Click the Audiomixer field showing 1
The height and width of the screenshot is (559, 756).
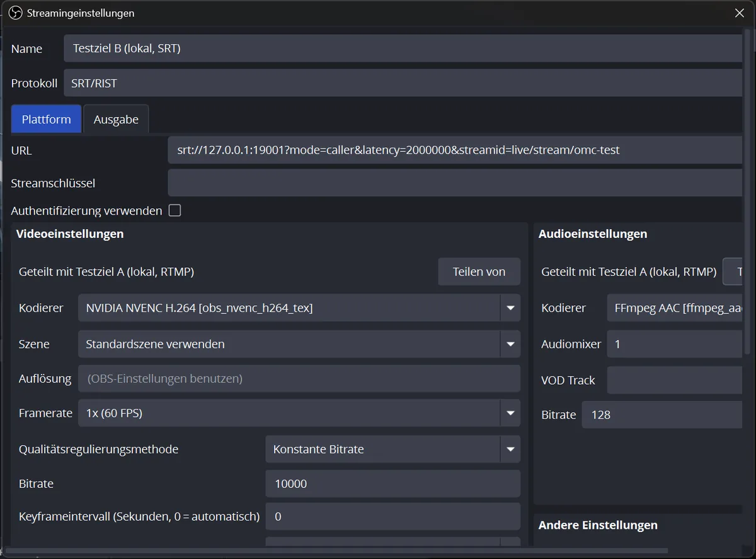tap(675, 344)
